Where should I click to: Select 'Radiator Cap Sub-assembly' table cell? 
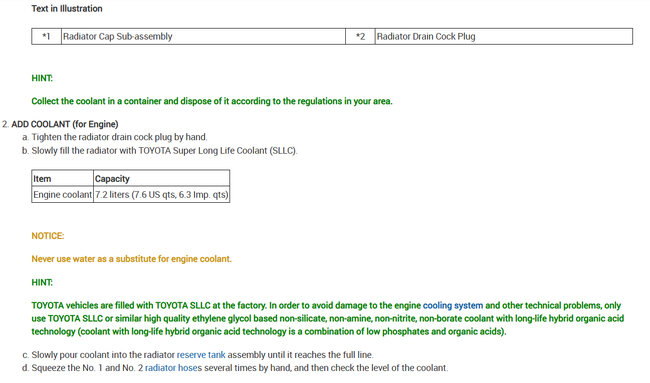[203, 36]
